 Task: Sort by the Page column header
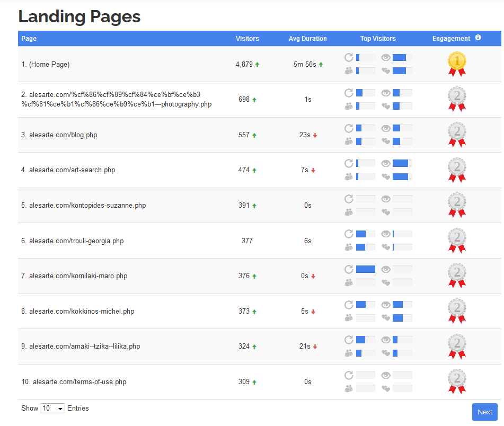(29, 39)
